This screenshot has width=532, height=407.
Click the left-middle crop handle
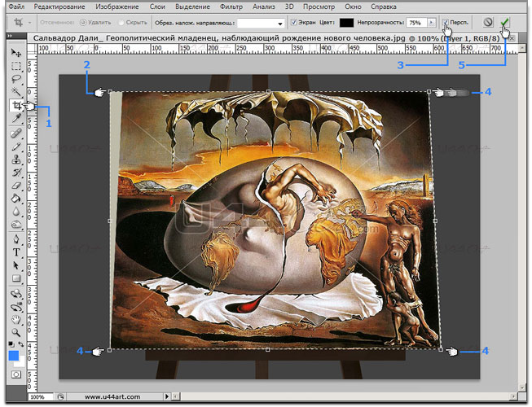109,221
